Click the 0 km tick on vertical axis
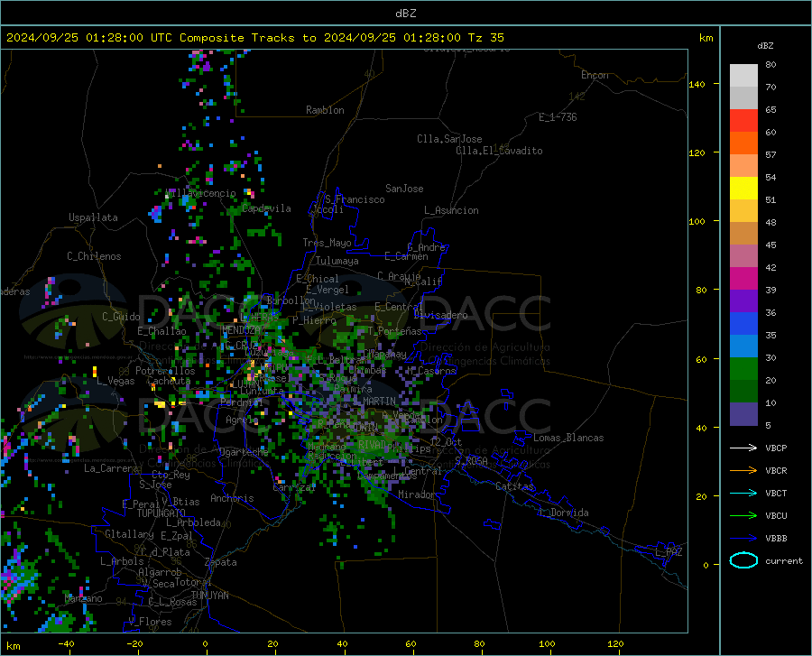812x656 pixels. point(706,565)
